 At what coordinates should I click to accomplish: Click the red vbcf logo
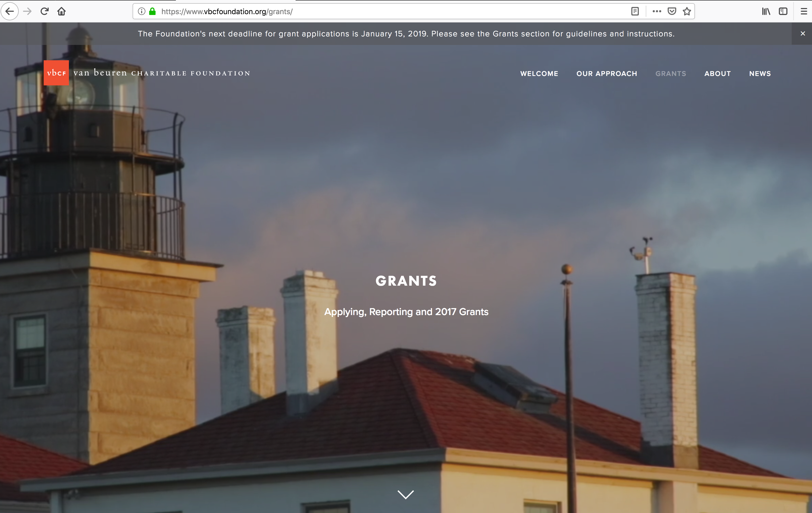56,73
